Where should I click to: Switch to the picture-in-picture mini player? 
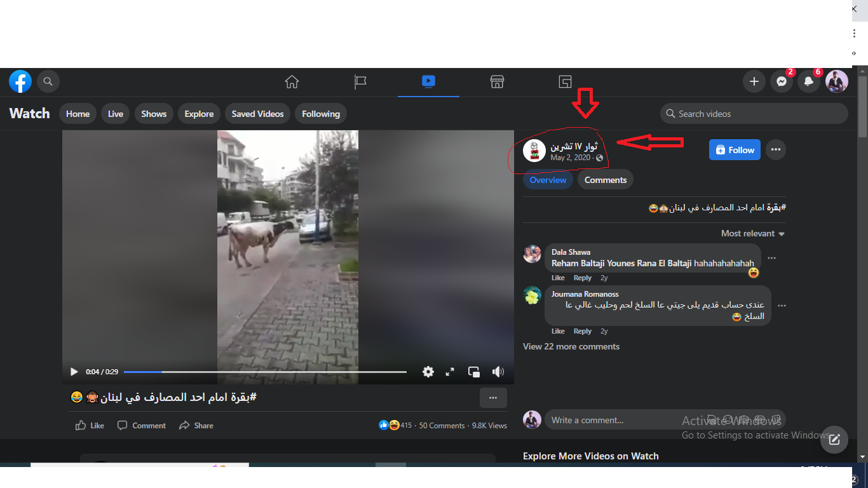[x=474, y=372]
